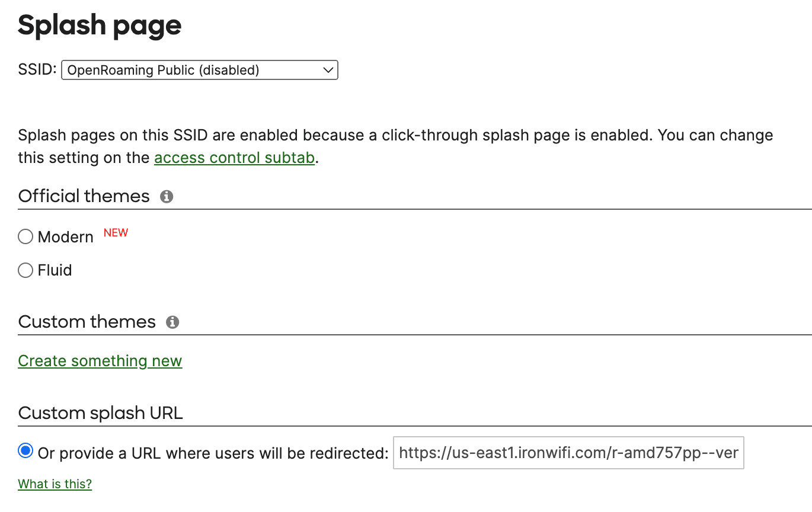The height and width of the screenshot is (512, 812).
Task: Click the Fluid theme label text
Action: [55, 270]
